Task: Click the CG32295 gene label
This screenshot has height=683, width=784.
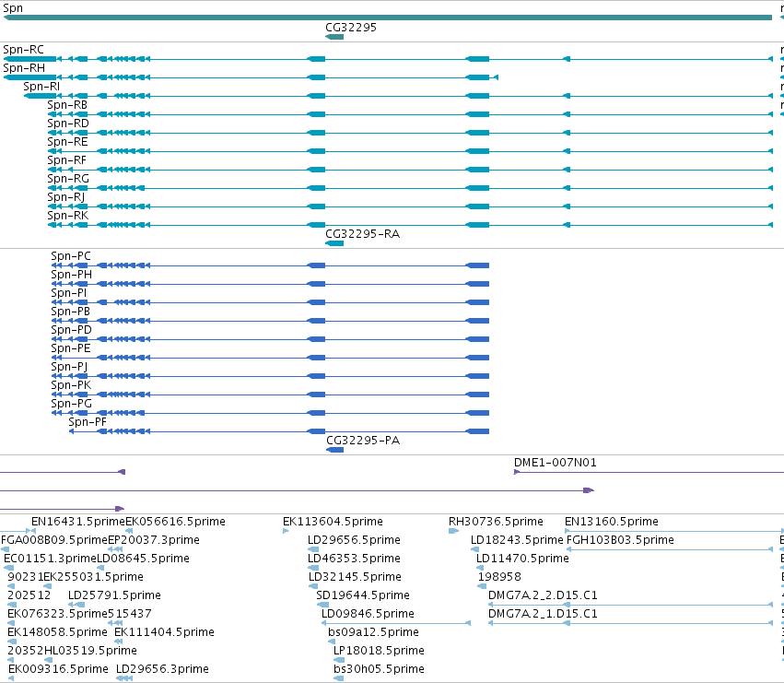Action: pyautogui.click(x=350, y=28)
